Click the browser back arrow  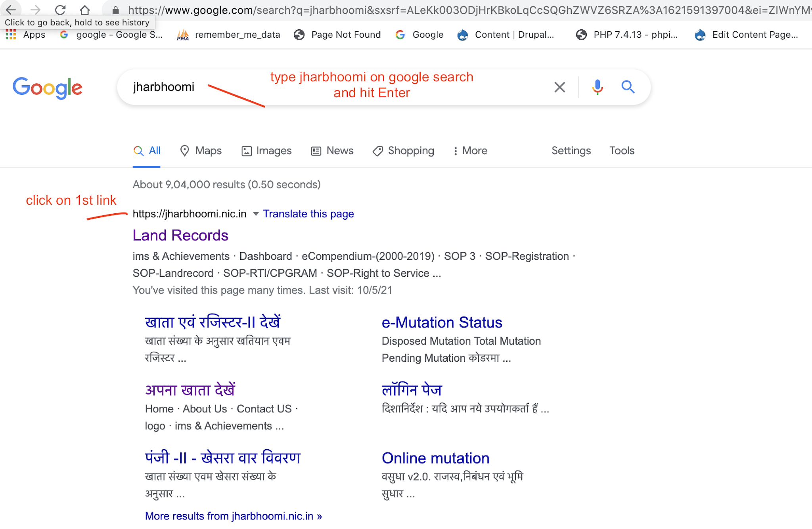coord(11,10)
